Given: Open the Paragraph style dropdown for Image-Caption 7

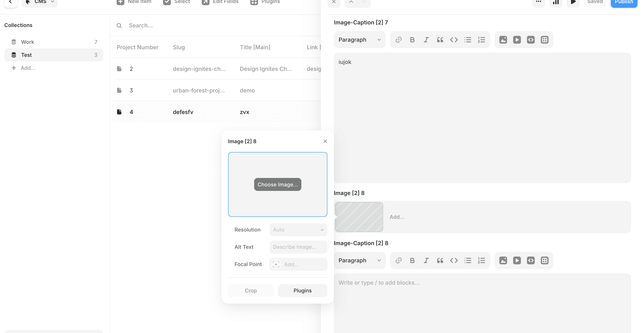Looking at the screenshot, I should (x=359, y=40).
